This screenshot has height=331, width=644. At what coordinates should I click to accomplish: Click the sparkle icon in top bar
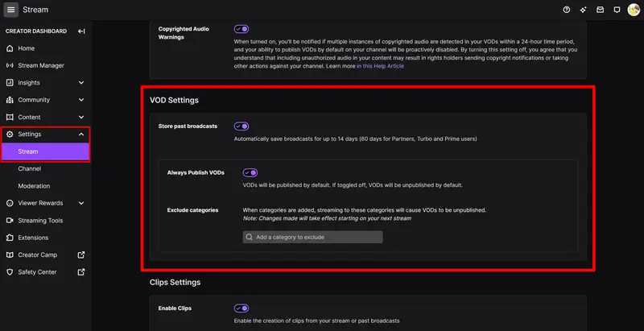[583, 10]
